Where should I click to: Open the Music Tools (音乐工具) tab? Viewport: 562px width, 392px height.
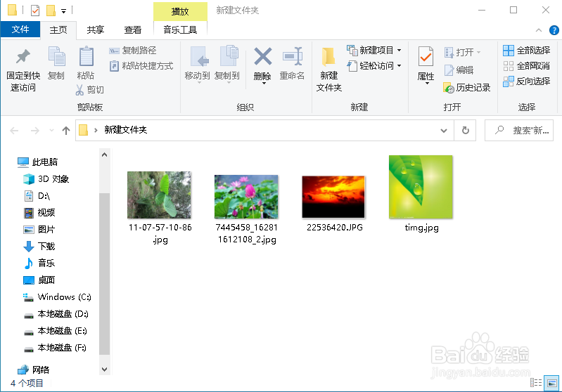coord(180,30)
